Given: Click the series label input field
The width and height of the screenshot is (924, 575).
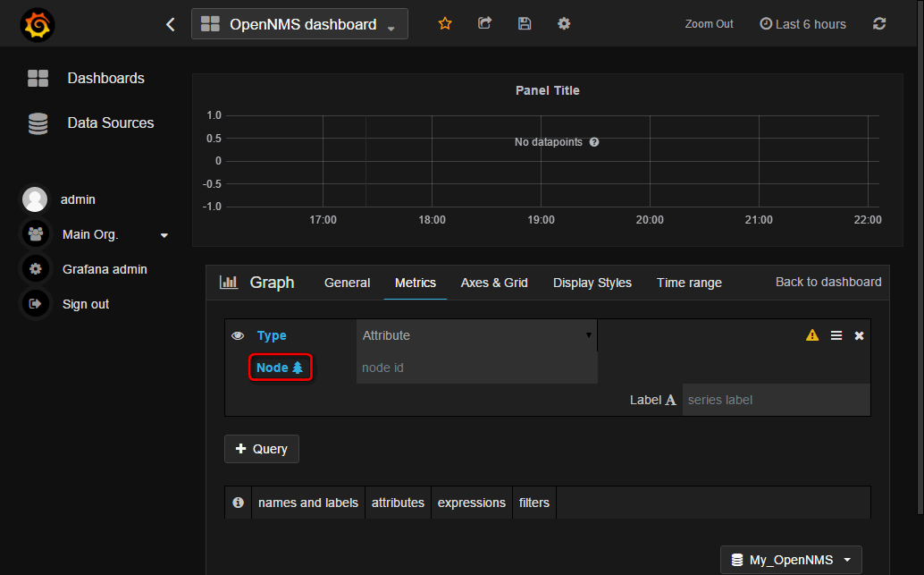Looking at the screenshot, I should click(x=776, y=400).
